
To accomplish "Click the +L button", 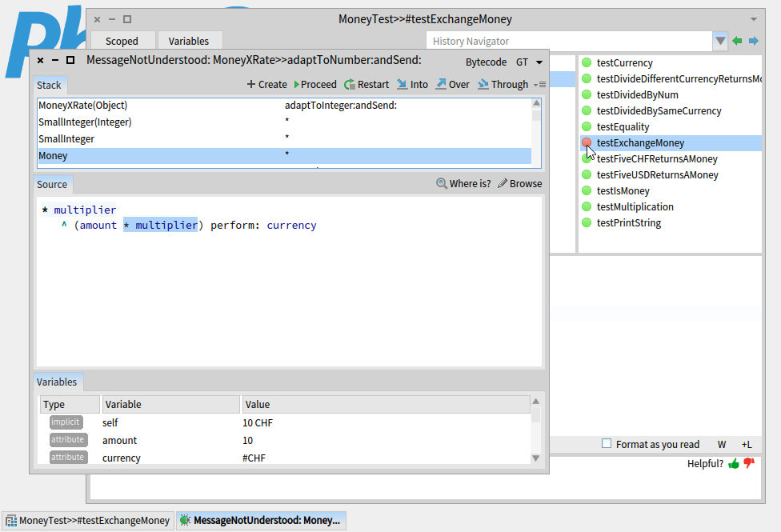I will 747,444.
